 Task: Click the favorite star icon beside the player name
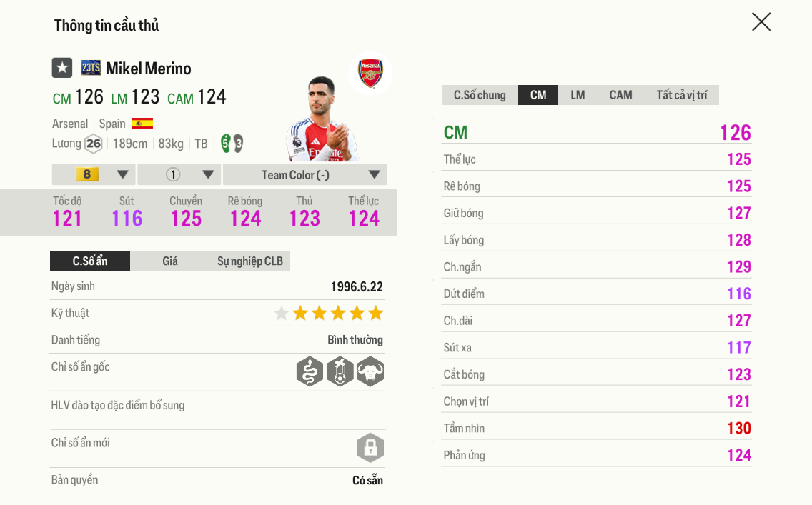point(62,68)
